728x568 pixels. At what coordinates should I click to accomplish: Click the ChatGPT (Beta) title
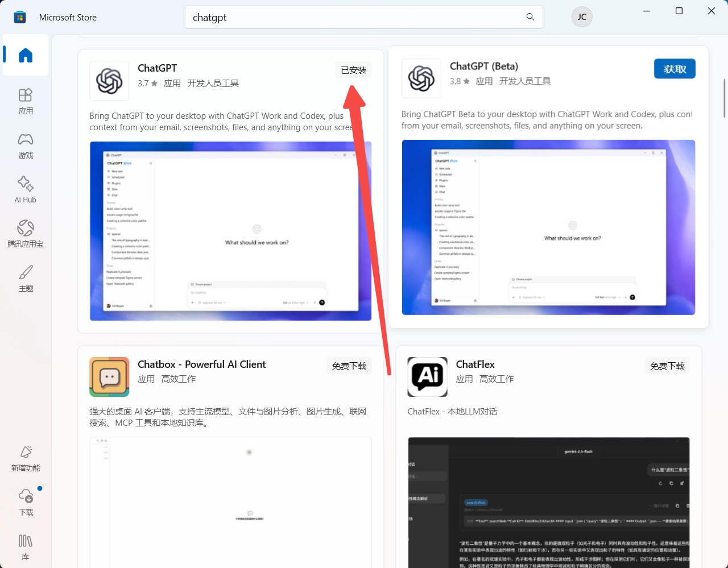point(484,67)
